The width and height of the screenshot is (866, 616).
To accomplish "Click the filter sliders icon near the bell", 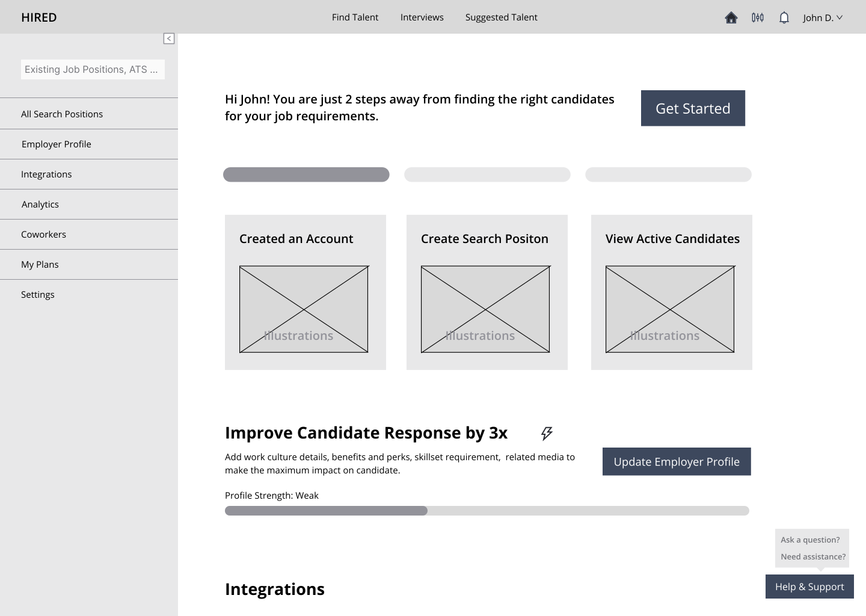I will [757, 17].
